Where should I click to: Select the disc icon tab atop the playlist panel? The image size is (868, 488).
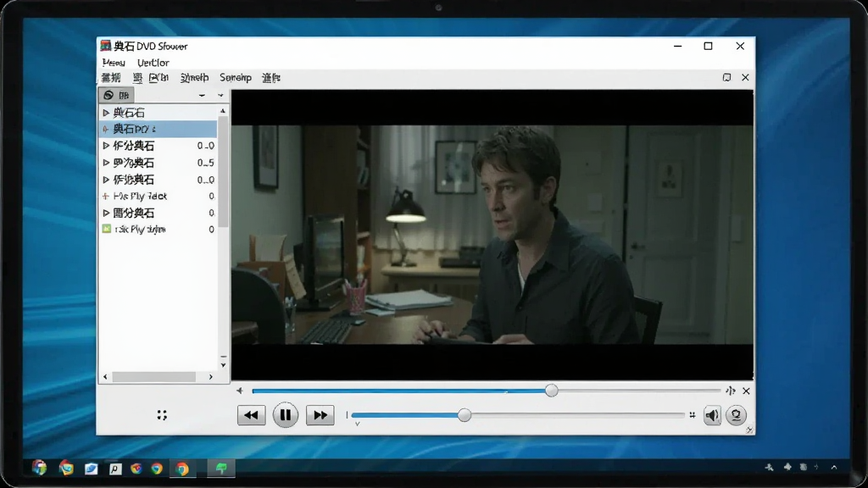click(x=116, y=95)
